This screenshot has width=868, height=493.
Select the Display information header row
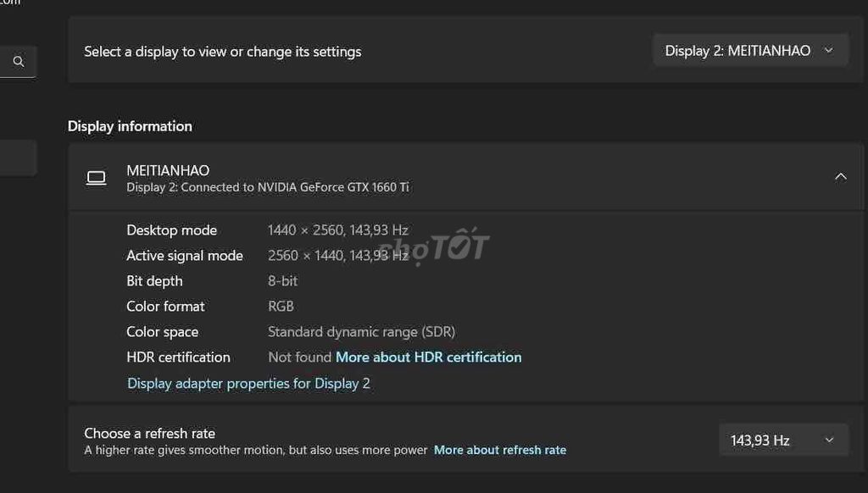click(130, 125)
